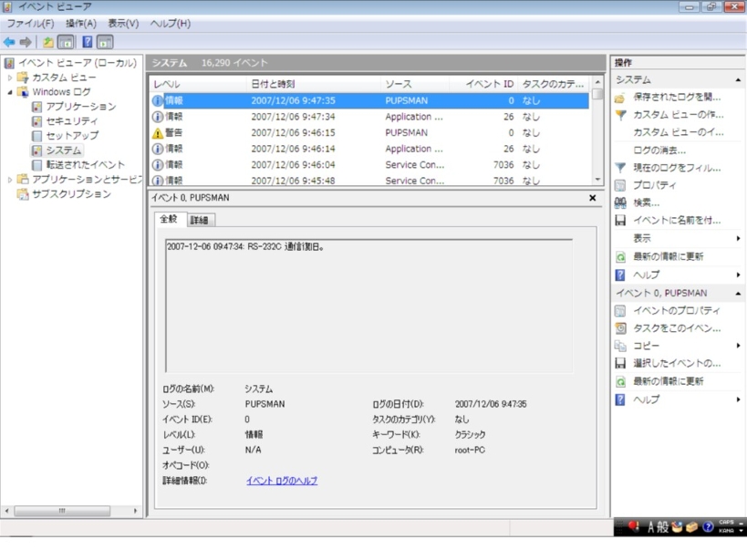Select the セキュリティ log in tree
The height and width of the screenshot is (560, 747).
[71, 121]
